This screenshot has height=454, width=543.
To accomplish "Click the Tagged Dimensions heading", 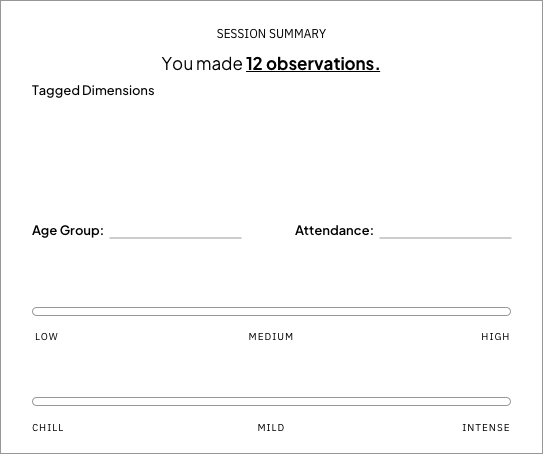I will 93,91.
